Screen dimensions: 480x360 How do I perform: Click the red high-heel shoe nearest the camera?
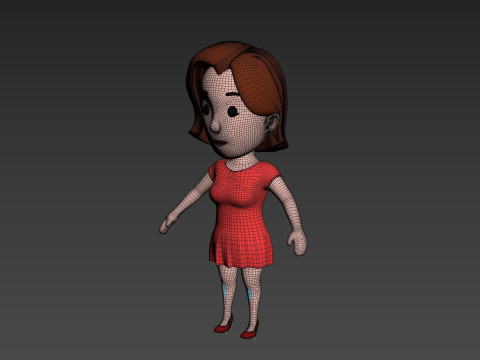point(250,331)
